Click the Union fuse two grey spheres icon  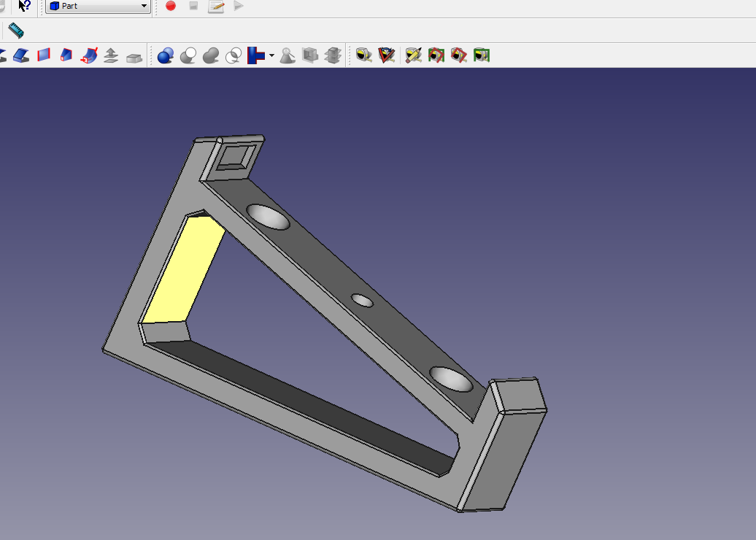coord(211,55)
